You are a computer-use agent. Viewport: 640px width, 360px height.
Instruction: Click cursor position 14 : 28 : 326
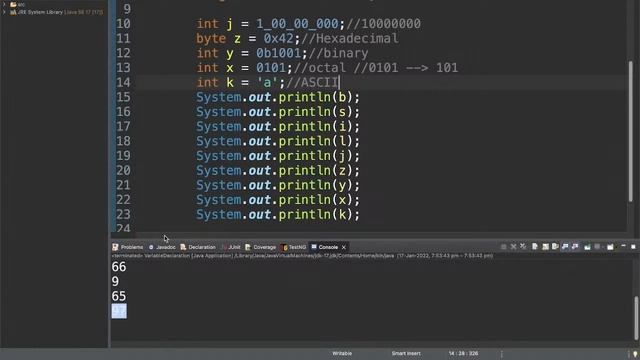[463, 353]
